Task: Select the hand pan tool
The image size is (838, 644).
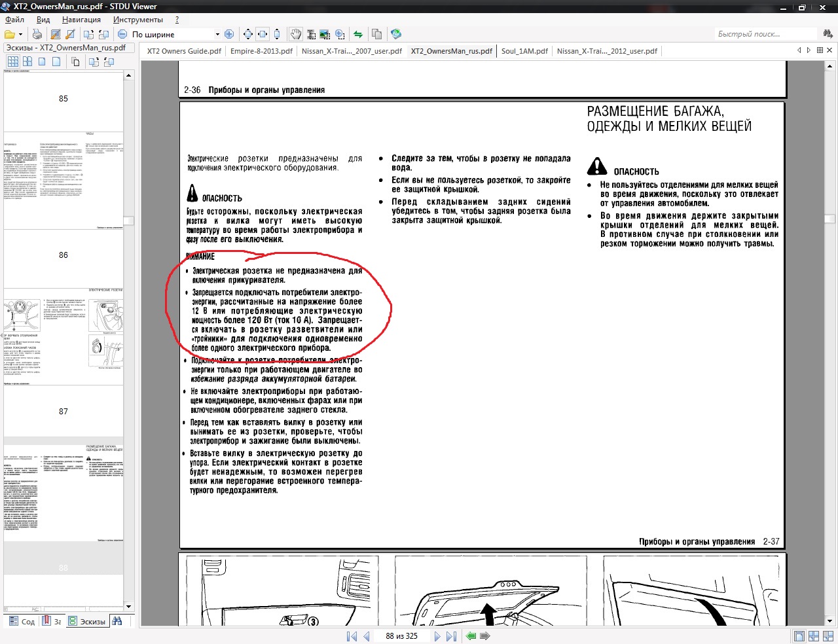Action: 296,34
